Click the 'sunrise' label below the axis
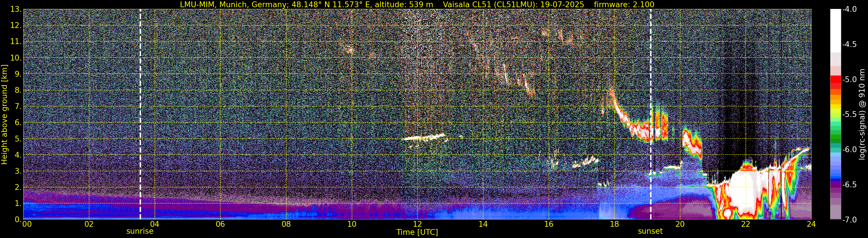868x238 pixels. (x=140, y=231)
